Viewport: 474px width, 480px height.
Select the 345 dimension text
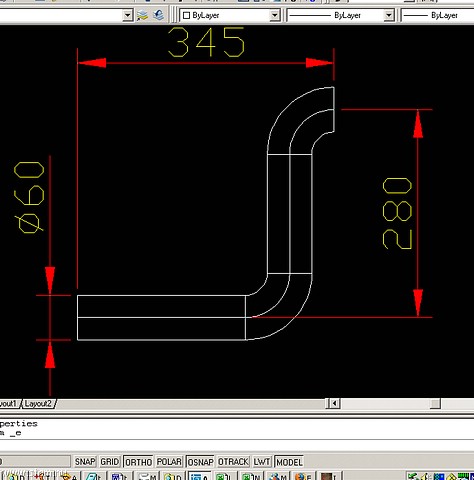[x=206, y=42]
